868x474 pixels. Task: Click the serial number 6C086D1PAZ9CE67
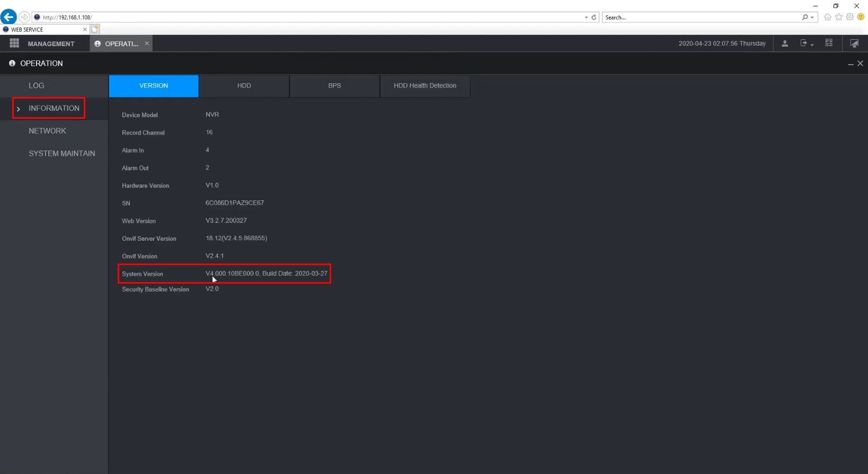coord(235,203)
